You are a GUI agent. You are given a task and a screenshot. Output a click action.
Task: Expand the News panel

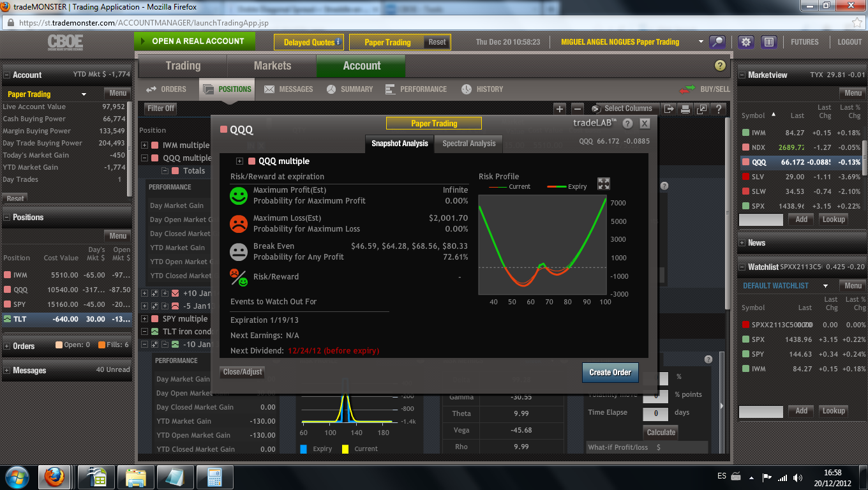(742, 242)
